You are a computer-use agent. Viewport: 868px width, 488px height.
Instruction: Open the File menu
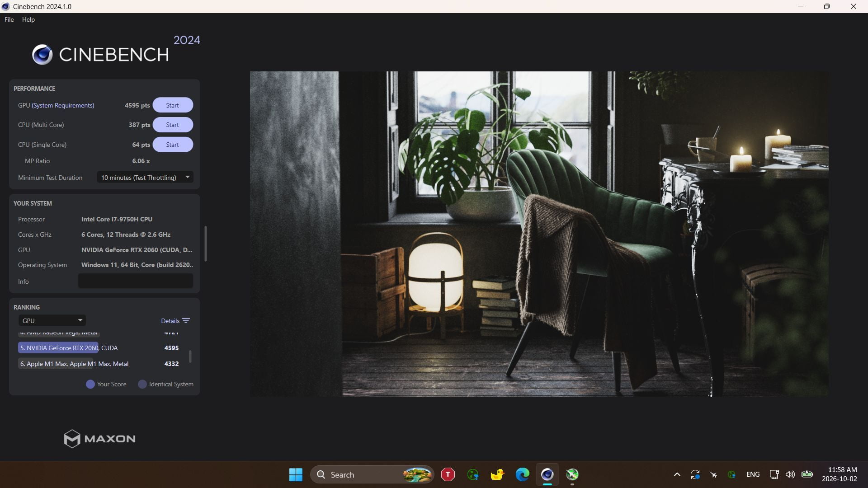pos(9,19)
